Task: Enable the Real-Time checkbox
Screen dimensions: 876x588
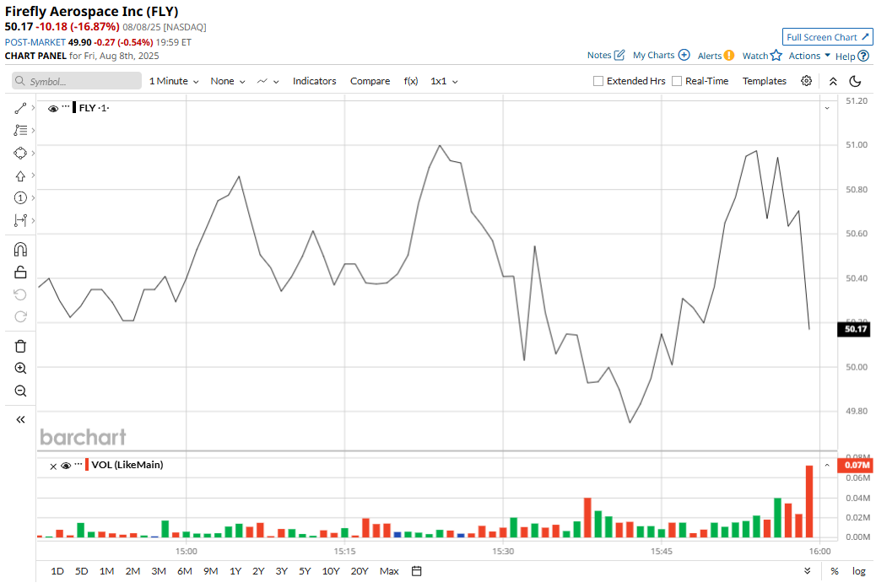Action: [x=677, y=81]
